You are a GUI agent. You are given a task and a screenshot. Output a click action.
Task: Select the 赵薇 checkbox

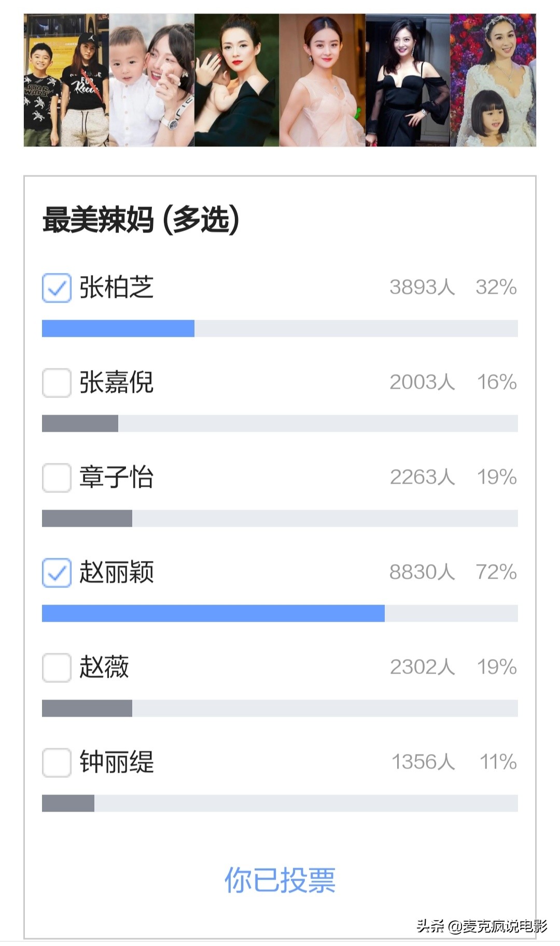pyautogui.click(x=57, y=667)
